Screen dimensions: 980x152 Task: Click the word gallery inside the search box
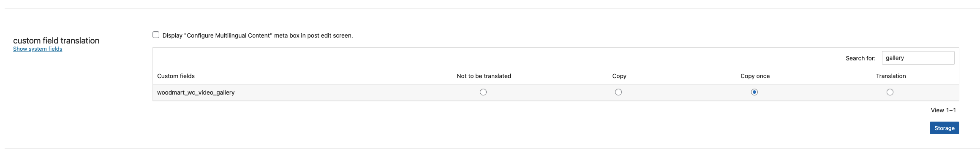pyautogui.click(x=895, y=58)
